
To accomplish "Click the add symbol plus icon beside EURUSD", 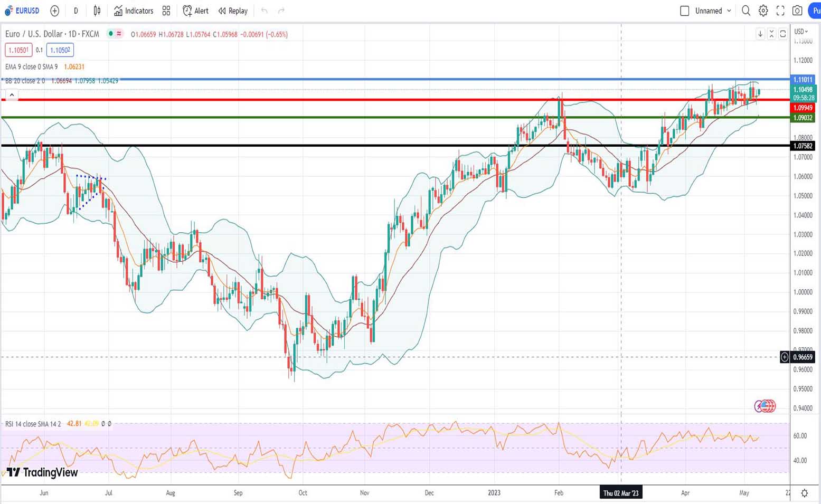I will click(x=54, y=11).
